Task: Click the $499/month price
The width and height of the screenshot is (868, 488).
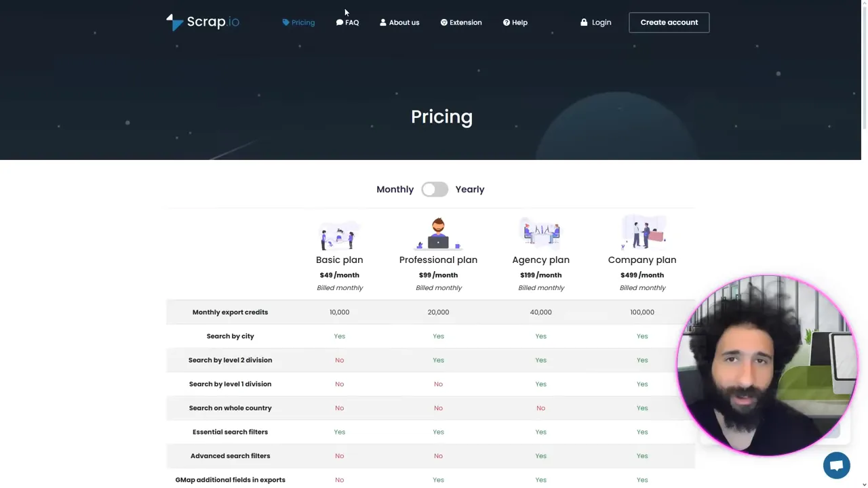Action: click(642, 275)
